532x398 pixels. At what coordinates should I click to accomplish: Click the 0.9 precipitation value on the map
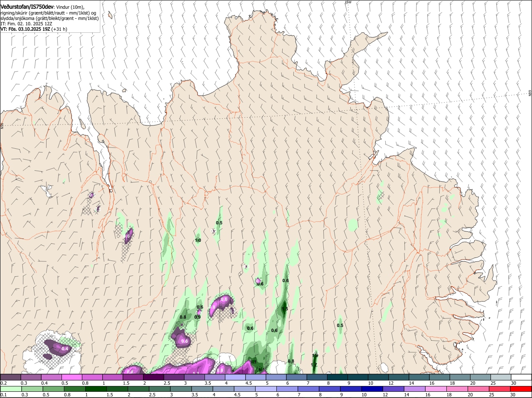click(x=197, y=317)
